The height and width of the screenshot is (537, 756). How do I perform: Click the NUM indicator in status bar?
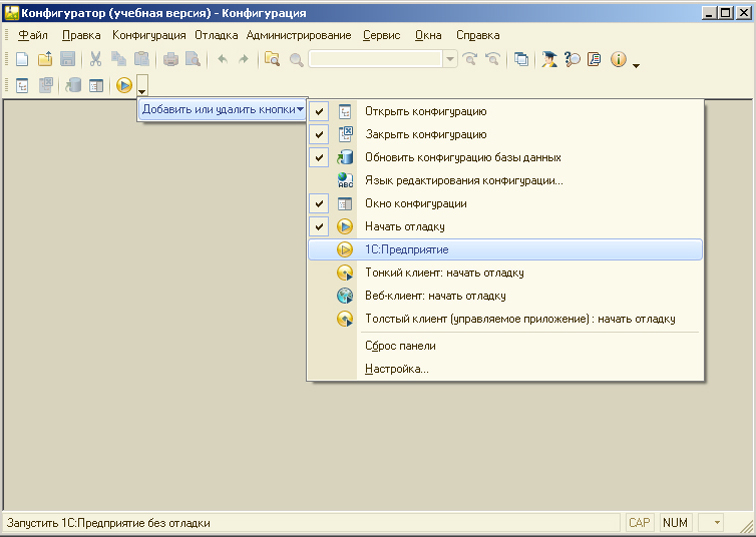pos(675,523)
